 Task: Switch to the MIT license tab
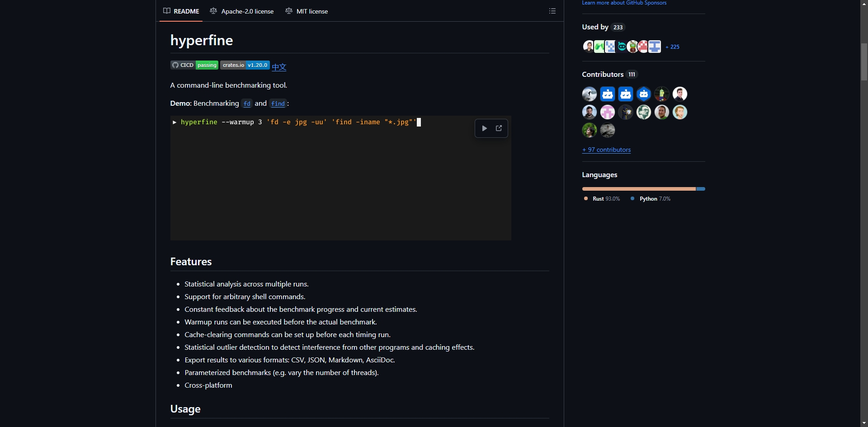pos(307,11)
